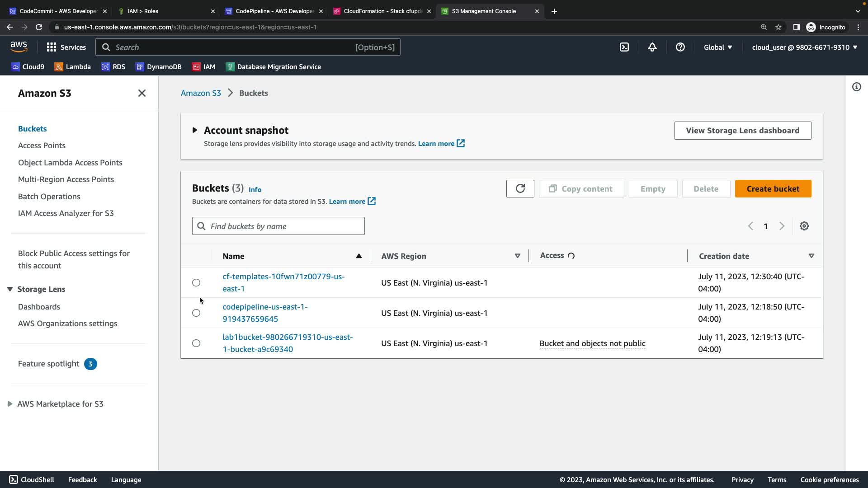Close the Amazon S3 sidebar panel

[142, 93]
